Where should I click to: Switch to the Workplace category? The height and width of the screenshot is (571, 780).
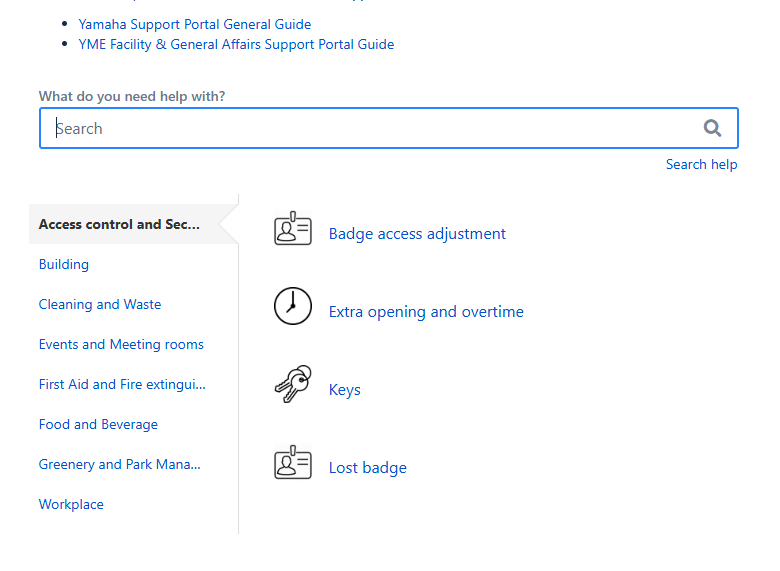(x=71, y=504)
